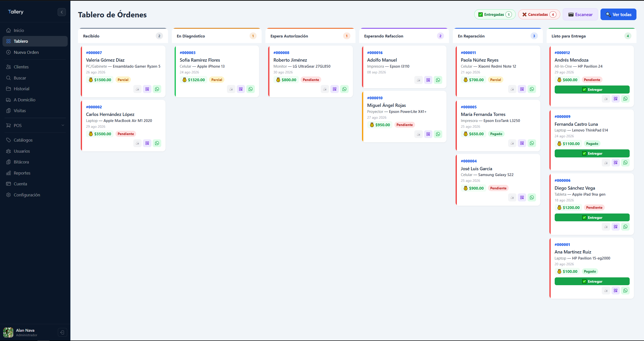Click the Listo para Entrega column header
644x341 pixels.
(591, 36)
